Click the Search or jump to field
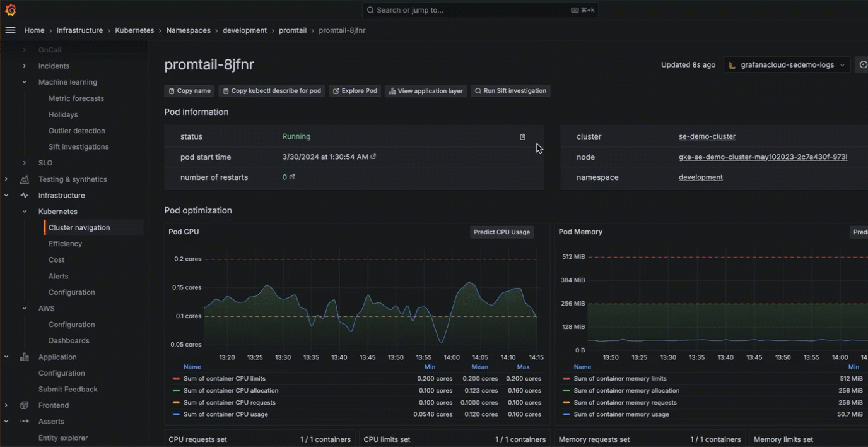Viewport: 868px width, 447px height. pyautogui.click(x=479, y=10)
